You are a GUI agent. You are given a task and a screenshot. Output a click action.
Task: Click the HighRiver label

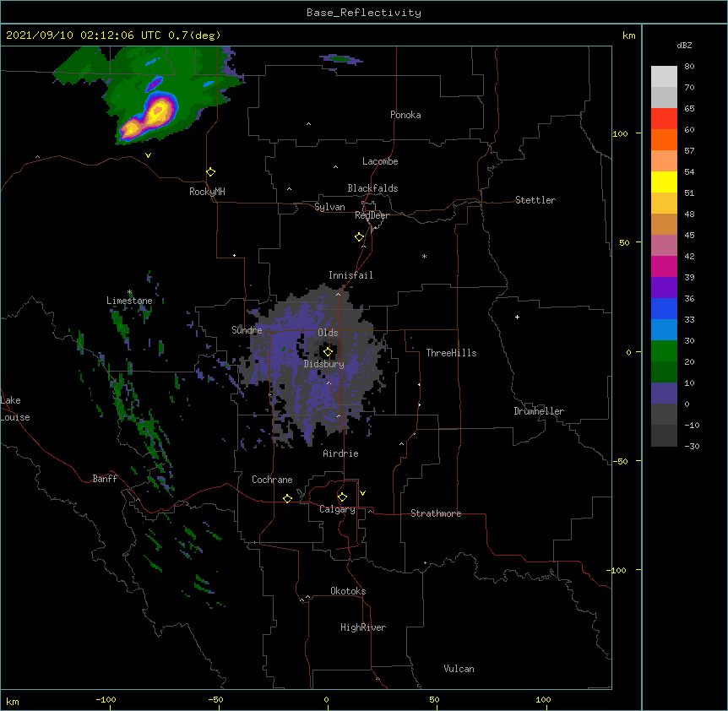coord(363,627)
